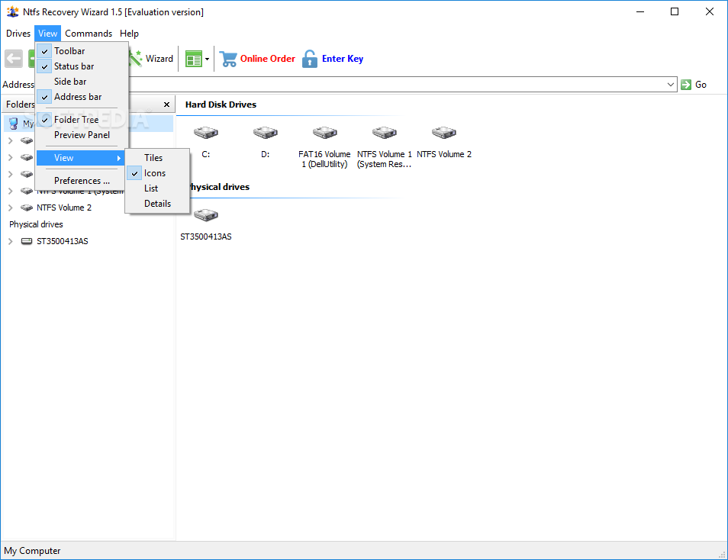The height and width of the screenshot is (560, 728).
Task: Open Preferences ... from the View menu
Action: click(x=82, y=181)
